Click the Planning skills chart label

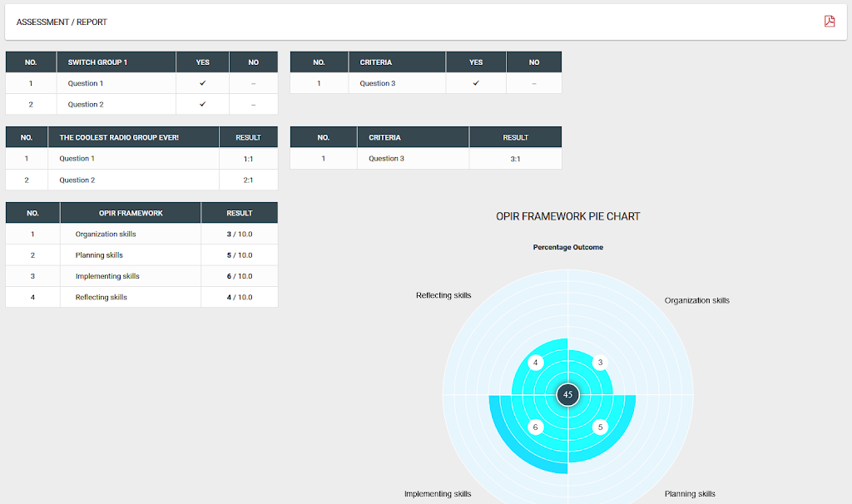690,494
